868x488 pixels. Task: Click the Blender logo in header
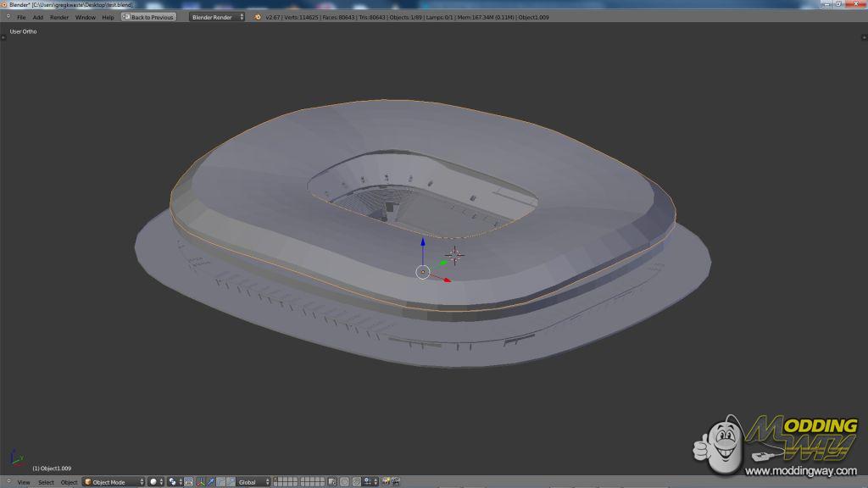258,17
